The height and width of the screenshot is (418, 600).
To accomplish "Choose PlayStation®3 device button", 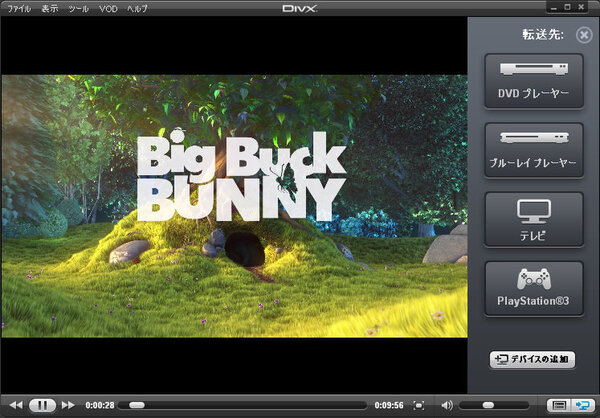I will 534,289.
